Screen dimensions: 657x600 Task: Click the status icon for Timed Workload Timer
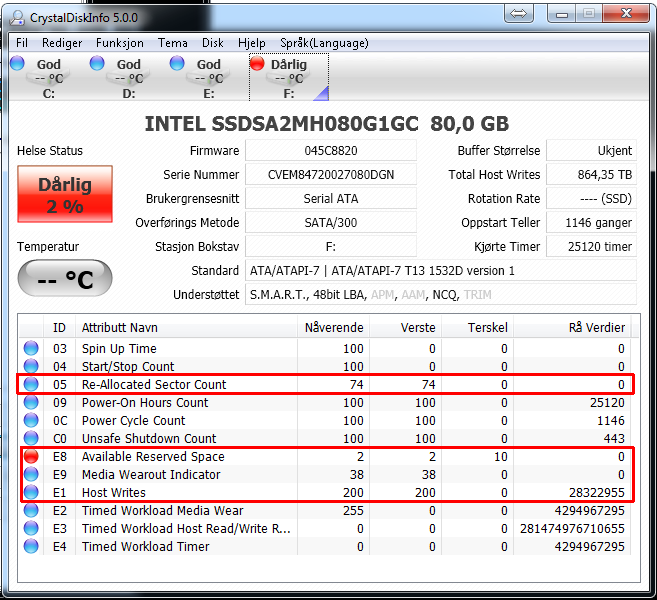point(31,546)
